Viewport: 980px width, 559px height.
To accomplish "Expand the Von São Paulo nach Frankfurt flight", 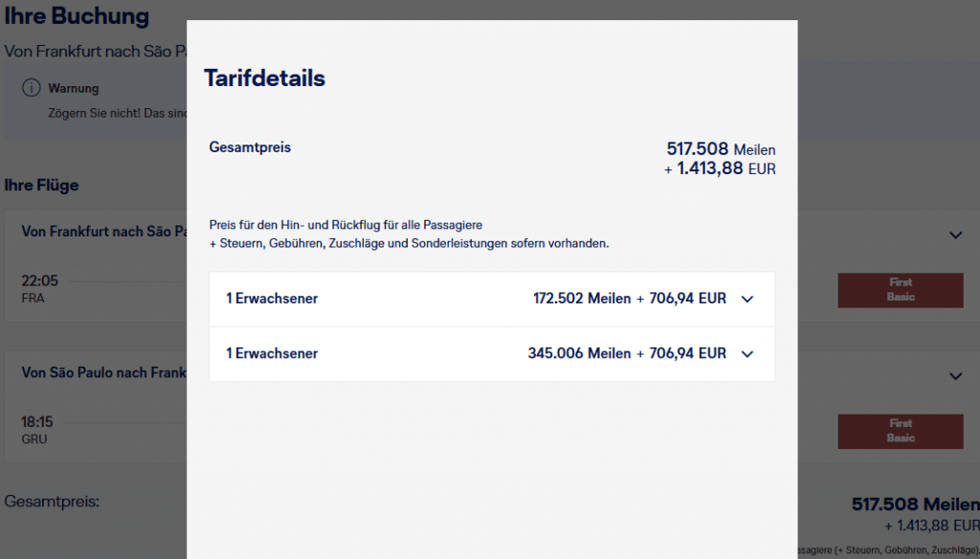I will [x=954, y=376].
